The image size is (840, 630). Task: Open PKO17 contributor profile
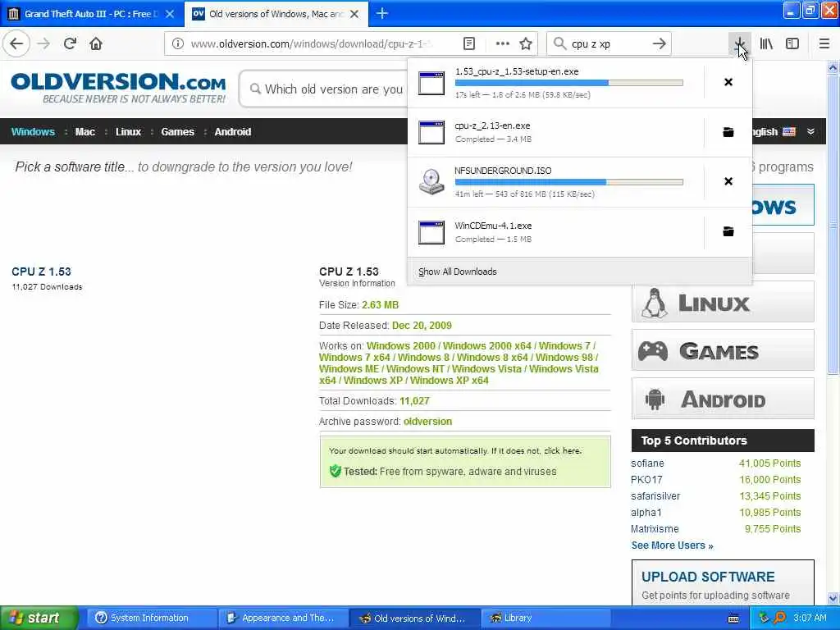pyautogui.click(x=646, y=479)
